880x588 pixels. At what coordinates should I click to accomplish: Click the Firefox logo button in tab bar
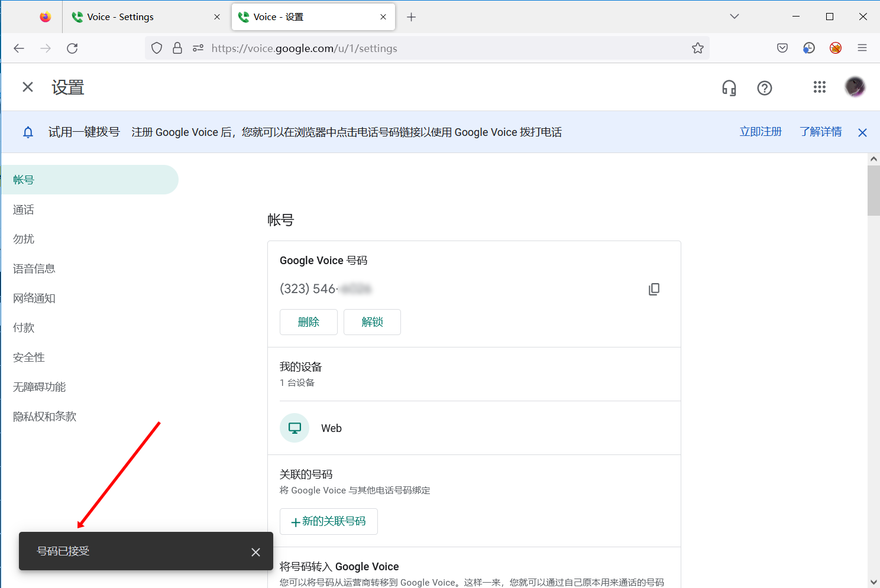[x=46, y=17]
